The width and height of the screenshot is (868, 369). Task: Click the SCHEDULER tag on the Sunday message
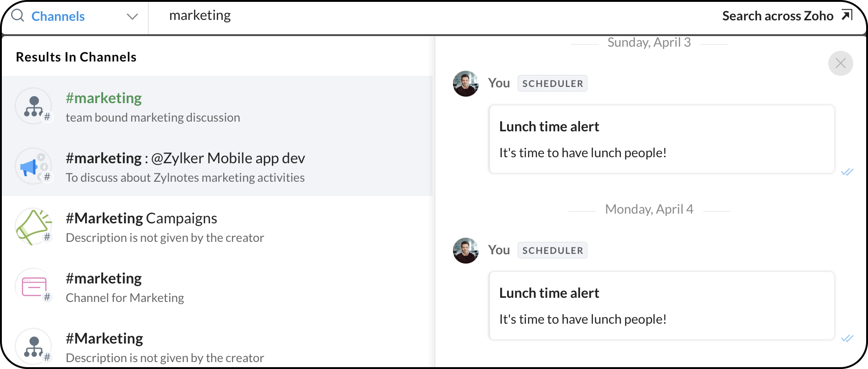[x=552, y=84]
